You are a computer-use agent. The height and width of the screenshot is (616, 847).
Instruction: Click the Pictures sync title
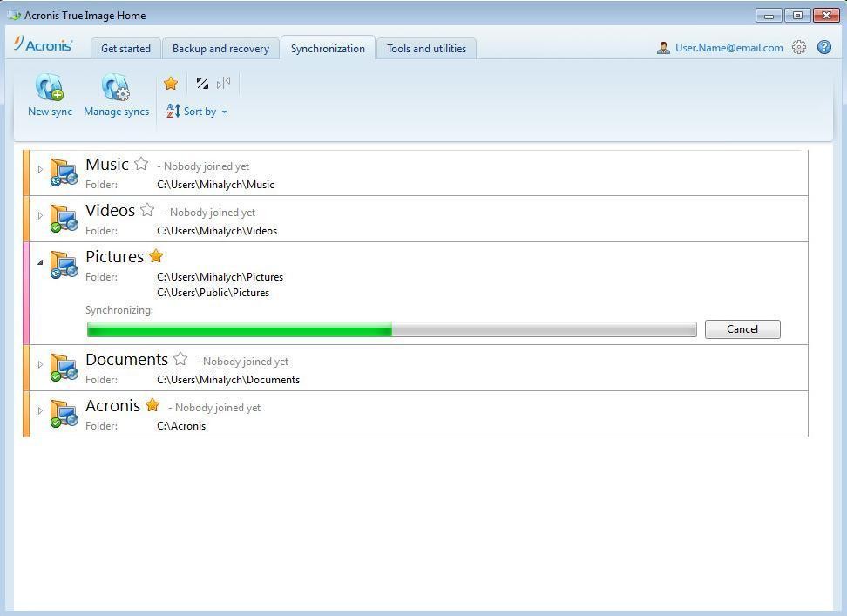114,257
